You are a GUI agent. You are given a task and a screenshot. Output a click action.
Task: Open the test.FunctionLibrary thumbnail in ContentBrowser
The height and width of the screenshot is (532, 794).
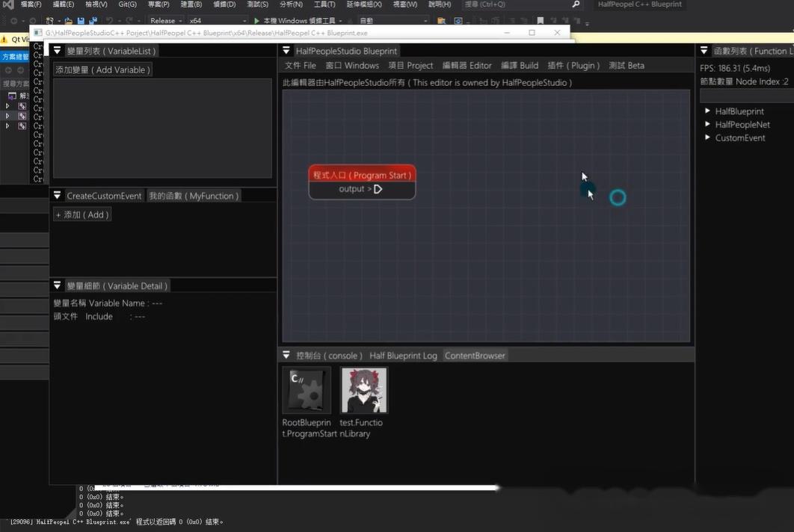coord(363,389)
